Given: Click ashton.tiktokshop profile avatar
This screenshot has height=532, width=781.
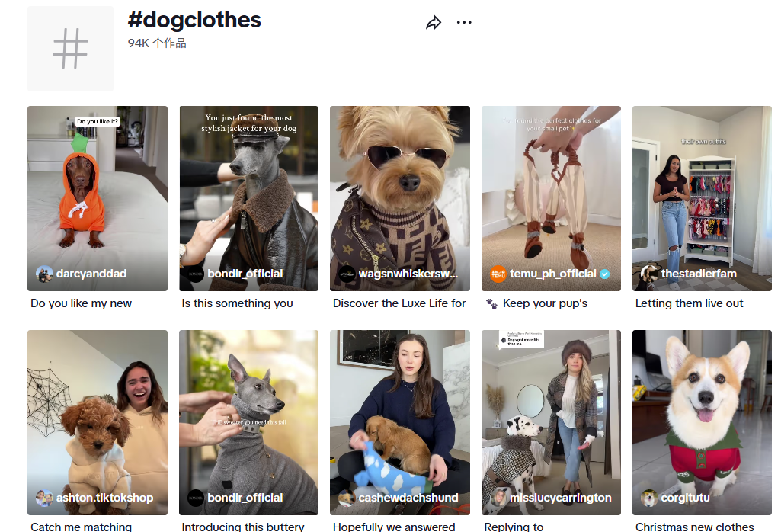Looking at the screenshot, I should 44,498.
